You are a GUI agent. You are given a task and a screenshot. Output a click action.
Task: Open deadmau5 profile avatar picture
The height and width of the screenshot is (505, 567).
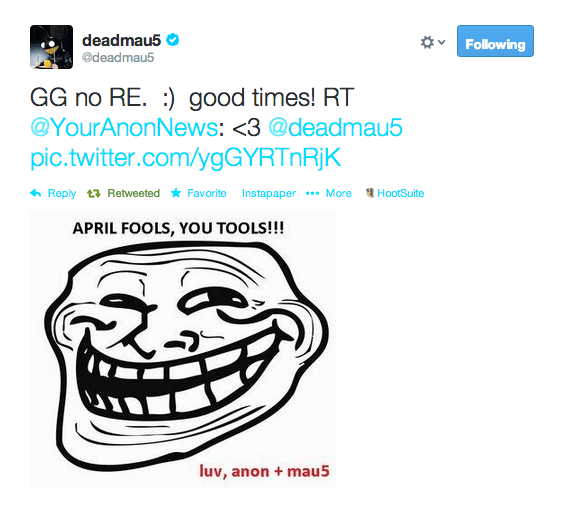click(51, 47)
